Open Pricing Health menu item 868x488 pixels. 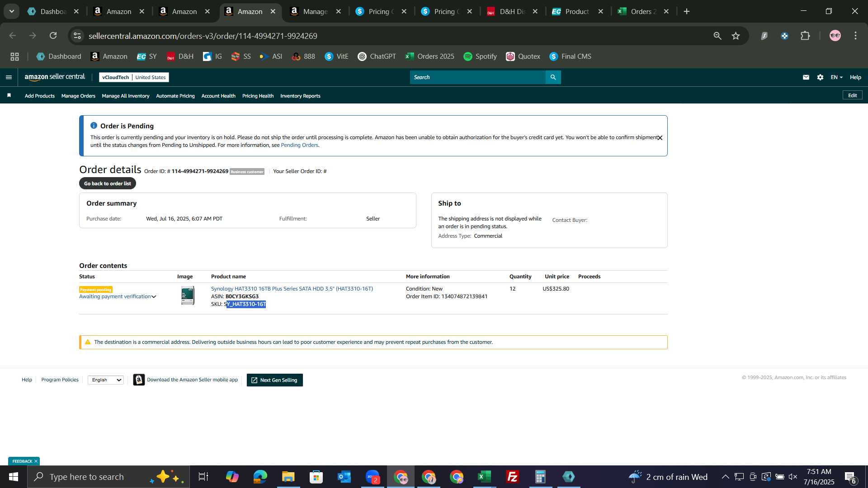(x=258, y=96)
